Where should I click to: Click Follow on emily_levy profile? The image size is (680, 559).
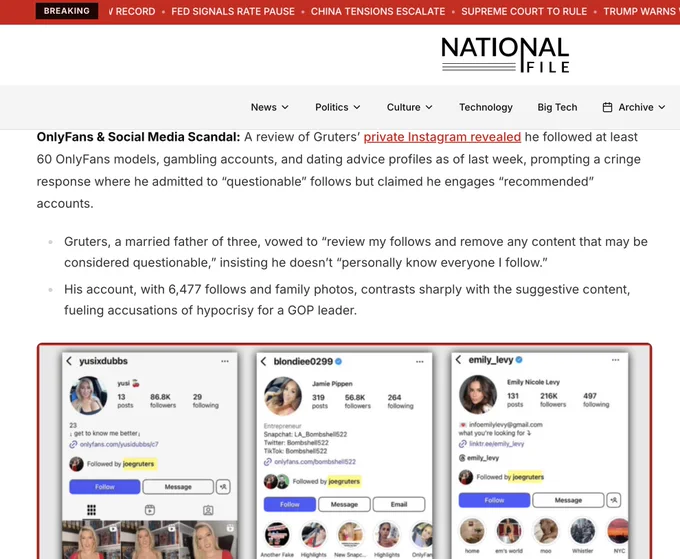(x=494, y=500)
